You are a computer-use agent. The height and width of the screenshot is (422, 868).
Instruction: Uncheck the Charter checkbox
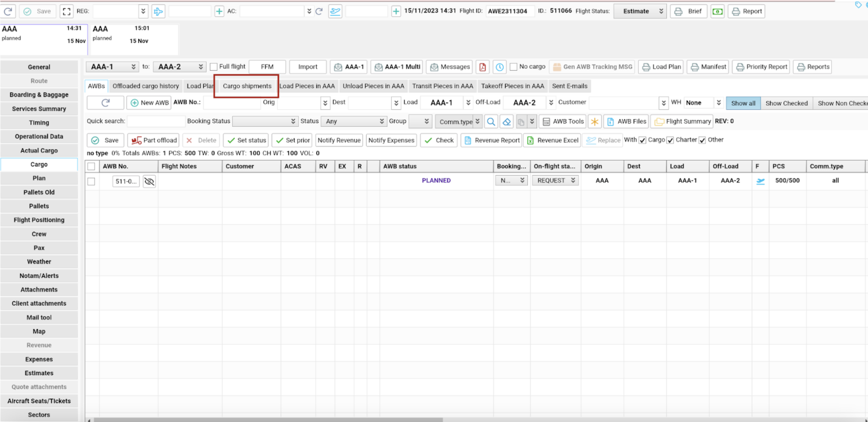point(670,140)
